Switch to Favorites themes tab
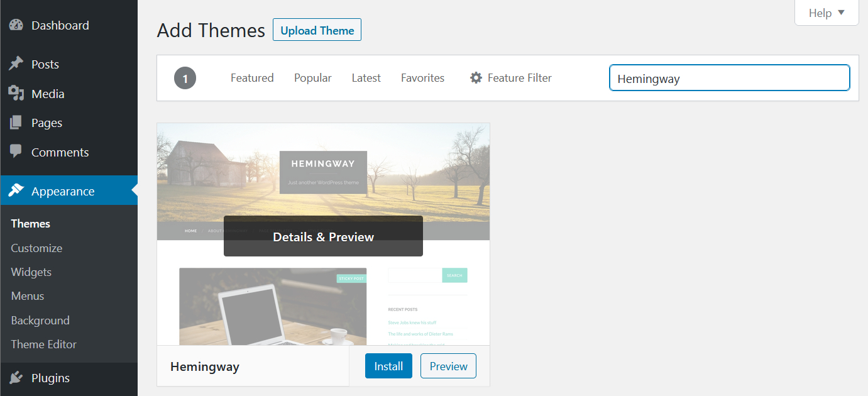The height and width of the screenshot is (396, 868). pos(422,78)
